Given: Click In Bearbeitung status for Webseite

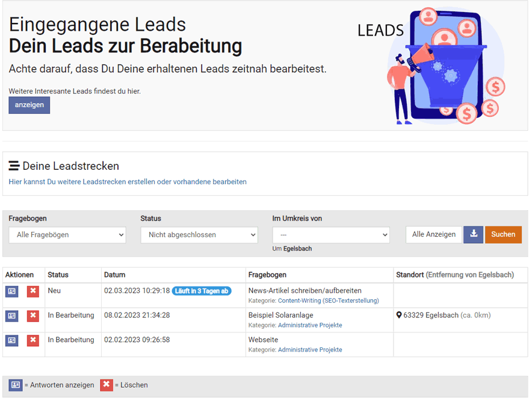Looking at the screenshot, I should click(71, 340).
